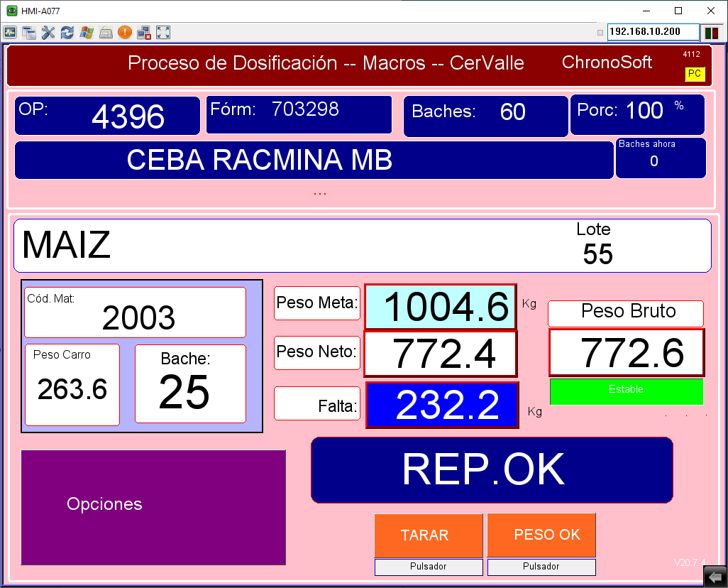Click the HMI-A077 title bar eye icon
728x588 pixels.
pyautogui.click(x=11, y=11)
